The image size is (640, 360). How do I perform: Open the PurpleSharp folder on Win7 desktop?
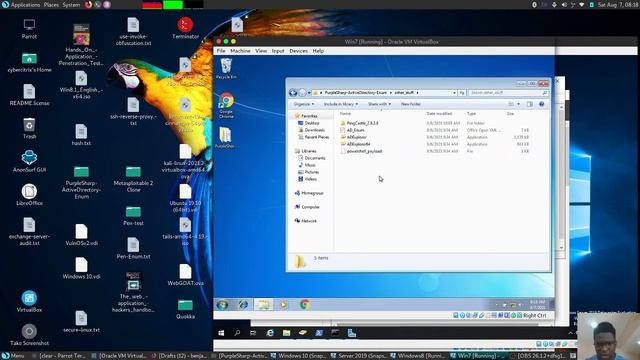(226, 138)
